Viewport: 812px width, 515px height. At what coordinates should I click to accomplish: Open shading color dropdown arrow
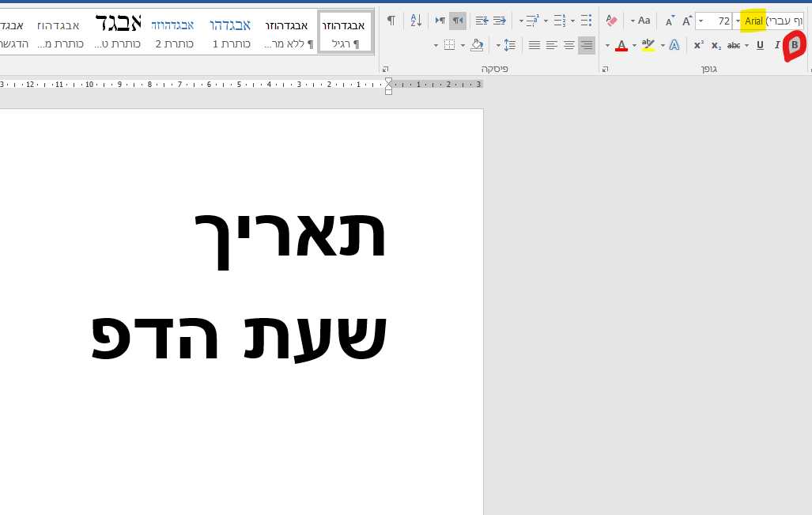(463, 46)
